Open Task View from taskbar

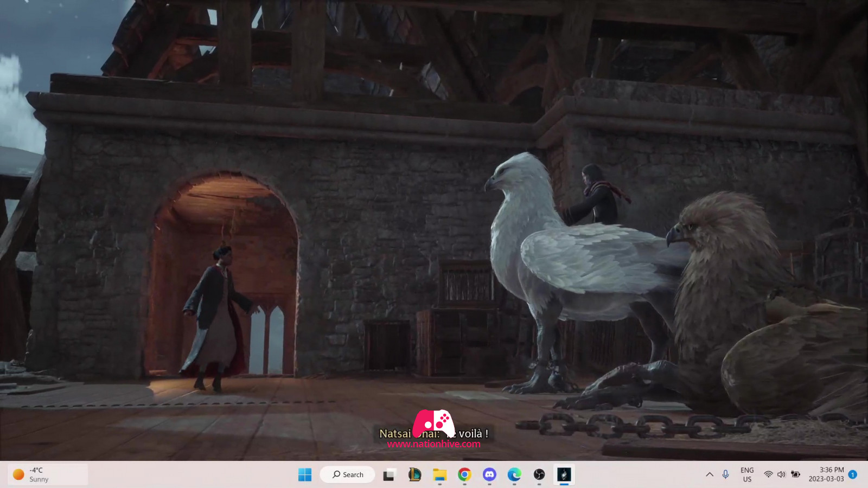pos(389,474)
